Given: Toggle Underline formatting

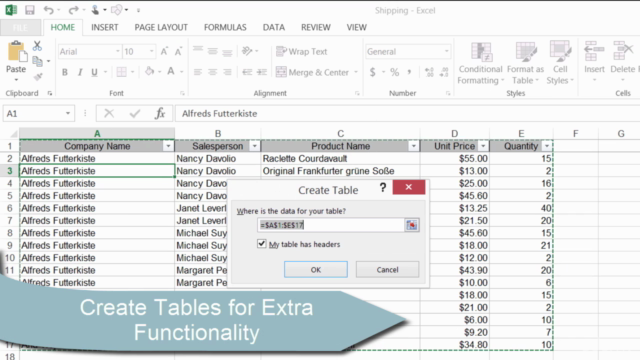Looking at the screenshot, I should point(94,72).
